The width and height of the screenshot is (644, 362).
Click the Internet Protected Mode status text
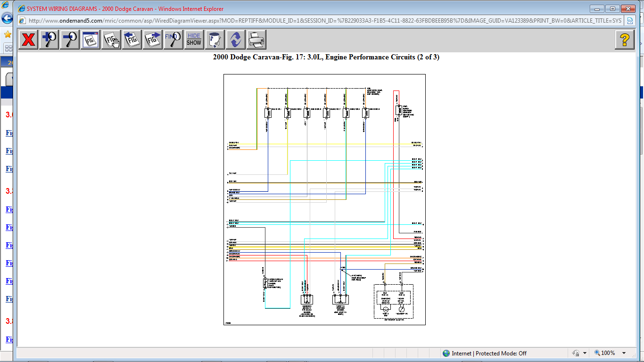pyautogui.click(x=489, y=353)
